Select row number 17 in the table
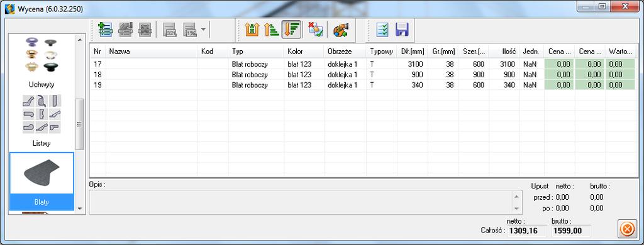The image size is (644, 245). click(x=363, y=64)
